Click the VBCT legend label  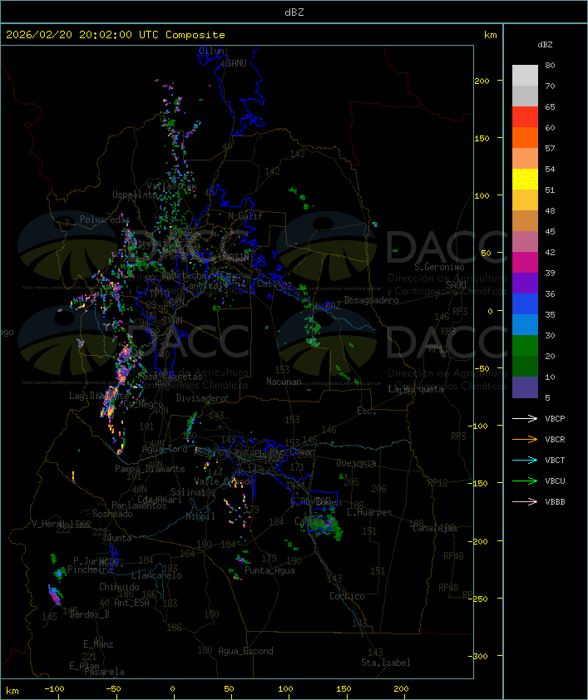pyautogui.click(x=555, y=461)
